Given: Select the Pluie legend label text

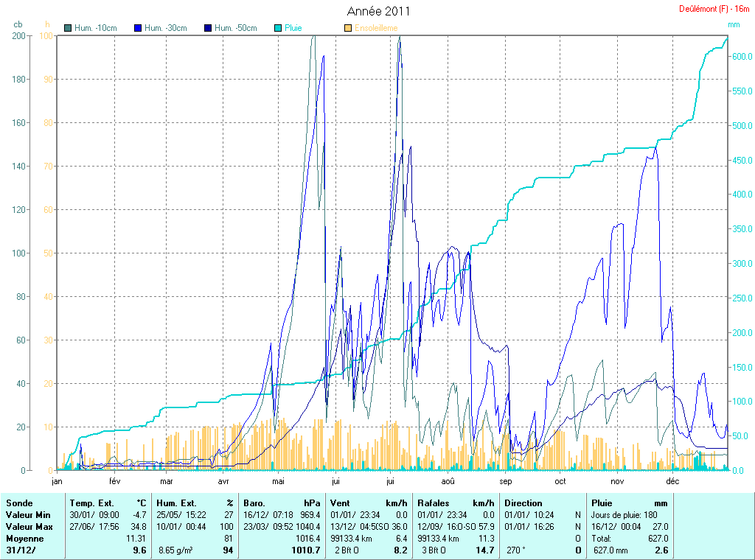Looking at the screenshot, I should point(293,28).
